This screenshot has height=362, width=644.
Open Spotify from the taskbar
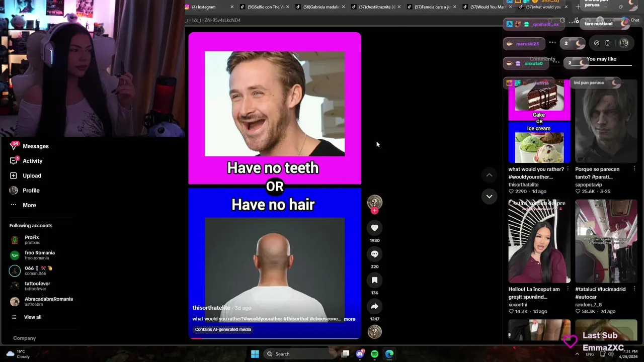(374, 354)
